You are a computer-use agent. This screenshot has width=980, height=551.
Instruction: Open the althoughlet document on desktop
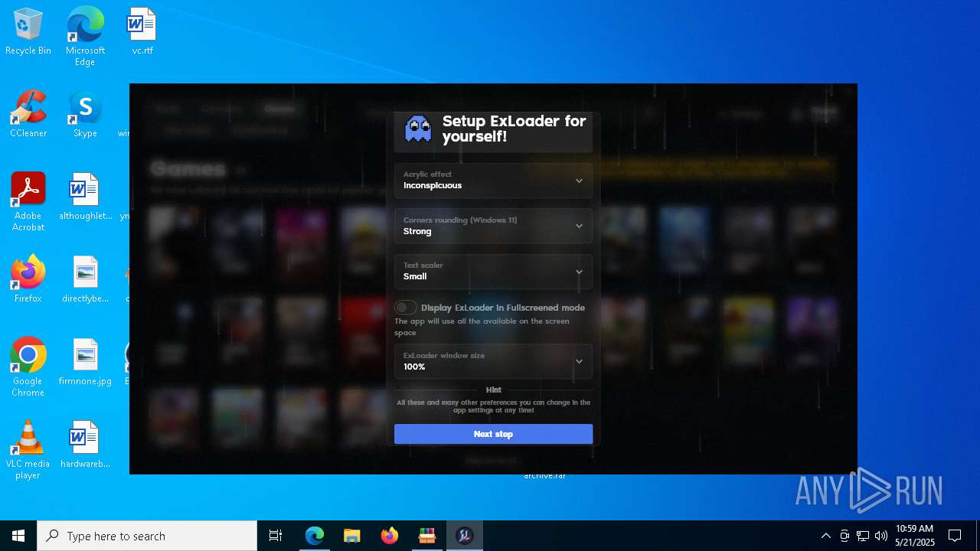tap(85, 197)
